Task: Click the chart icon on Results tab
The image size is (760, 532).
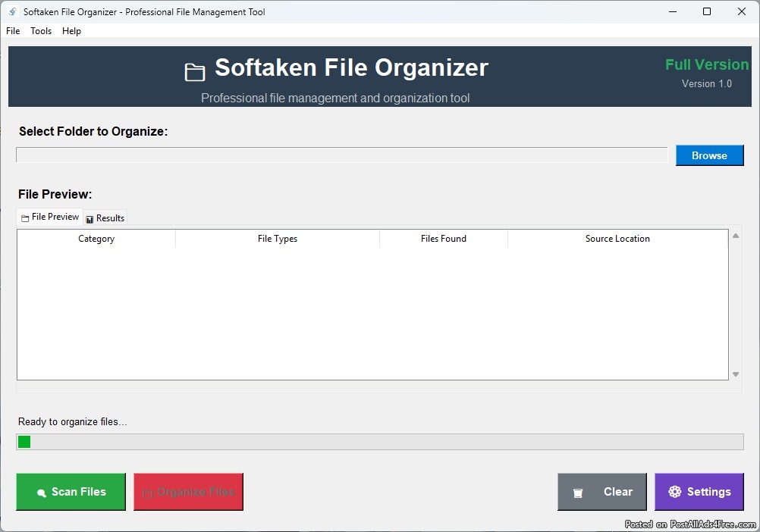Action: [90, 220]
